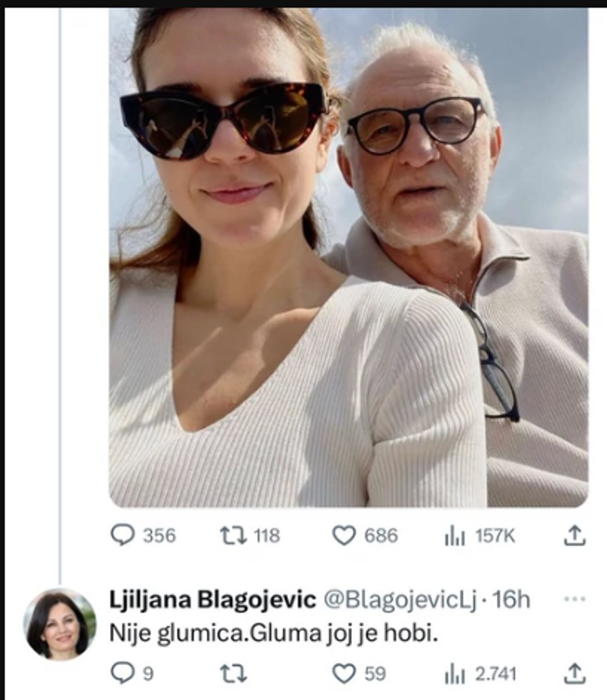
Task: Reply to Ljiljana Blagojevic's comment
Action: pos(126,671)
